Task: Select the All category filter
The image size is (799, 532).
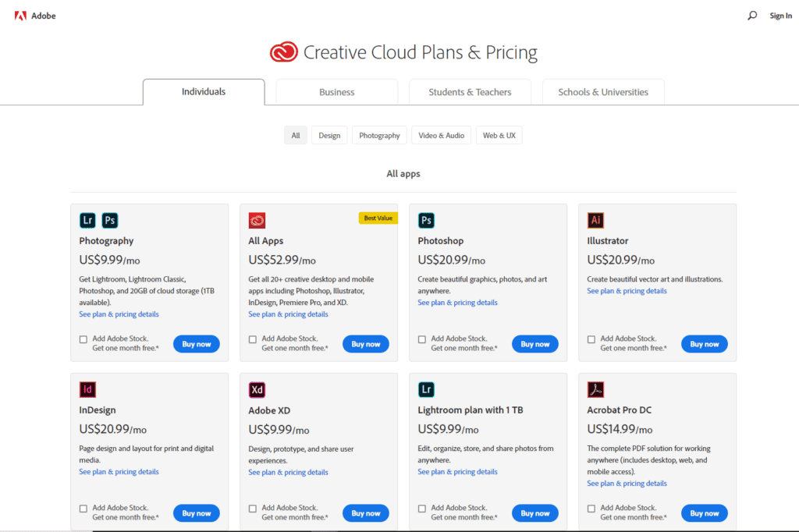Action: click(x=296, y=136)
